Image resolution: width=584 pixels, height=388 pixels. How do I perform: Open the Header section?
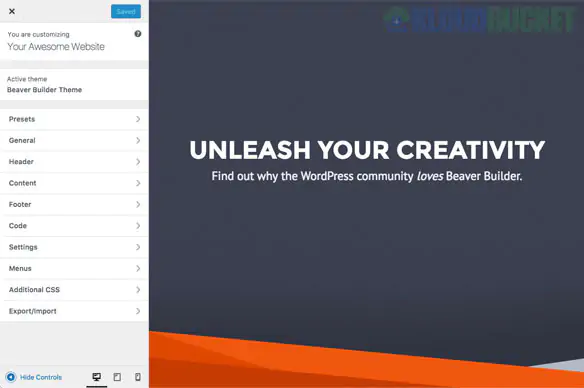[74, 162]
